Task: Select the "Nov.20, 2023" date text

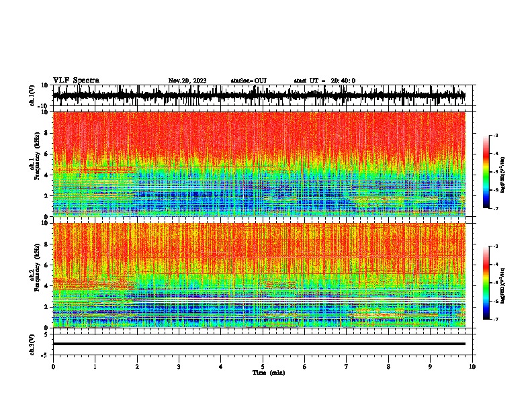Action: tap(187, 81)
